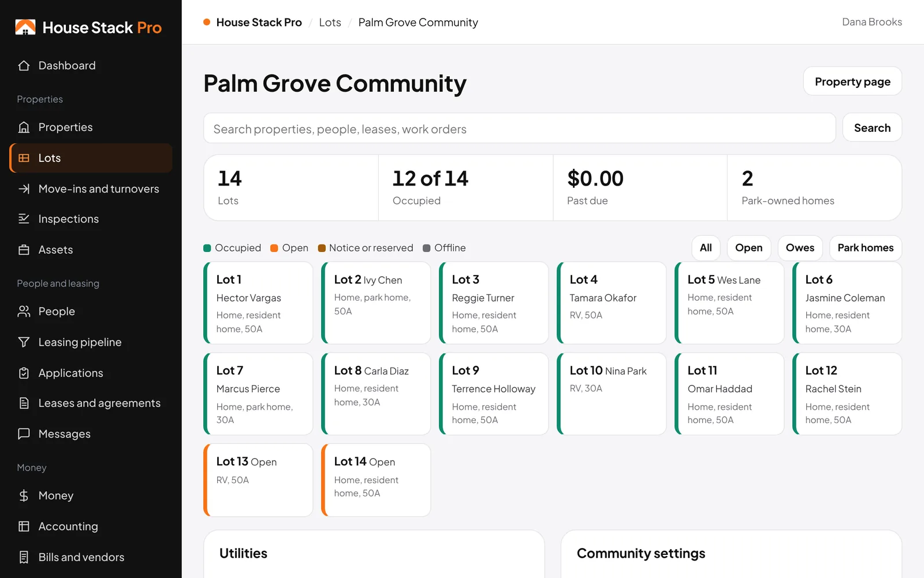Select the Park homes filter chip

(x=865, y=248)
